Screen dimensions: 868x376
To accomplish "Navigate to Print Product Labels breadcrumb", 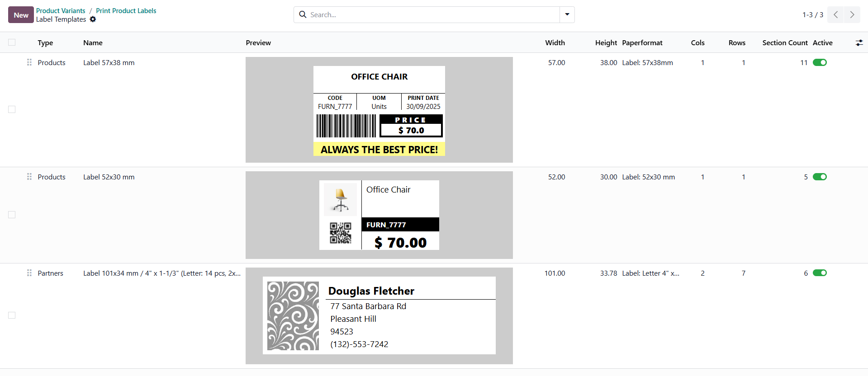I will (126, 11).
